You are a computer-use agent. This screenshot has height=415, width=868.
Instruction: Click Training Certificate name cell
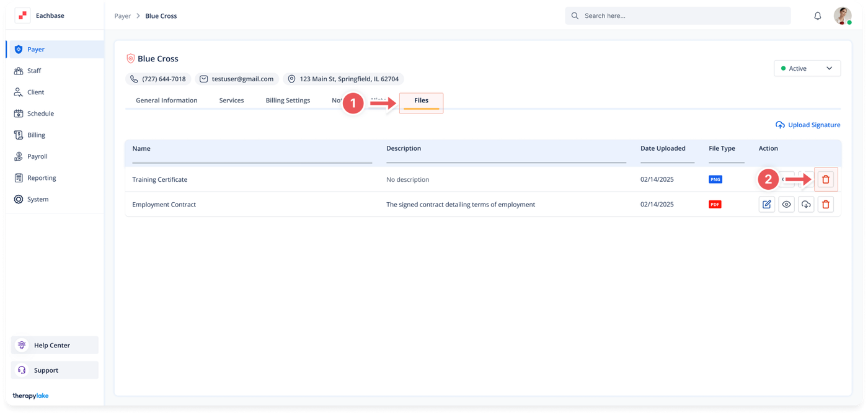coord(159,179)
